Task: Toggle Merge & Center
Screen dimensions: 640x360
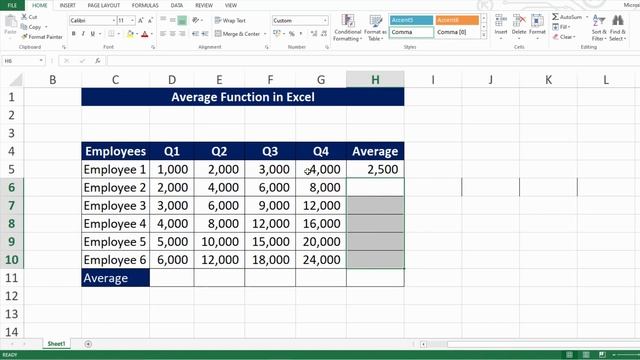Action: [238, 34]
